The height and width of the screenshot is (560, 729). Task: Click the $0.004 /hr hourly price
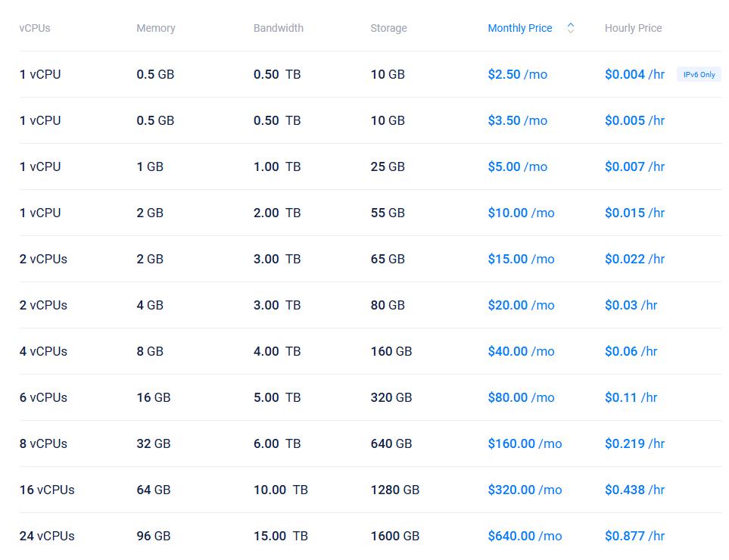point(634,74)
